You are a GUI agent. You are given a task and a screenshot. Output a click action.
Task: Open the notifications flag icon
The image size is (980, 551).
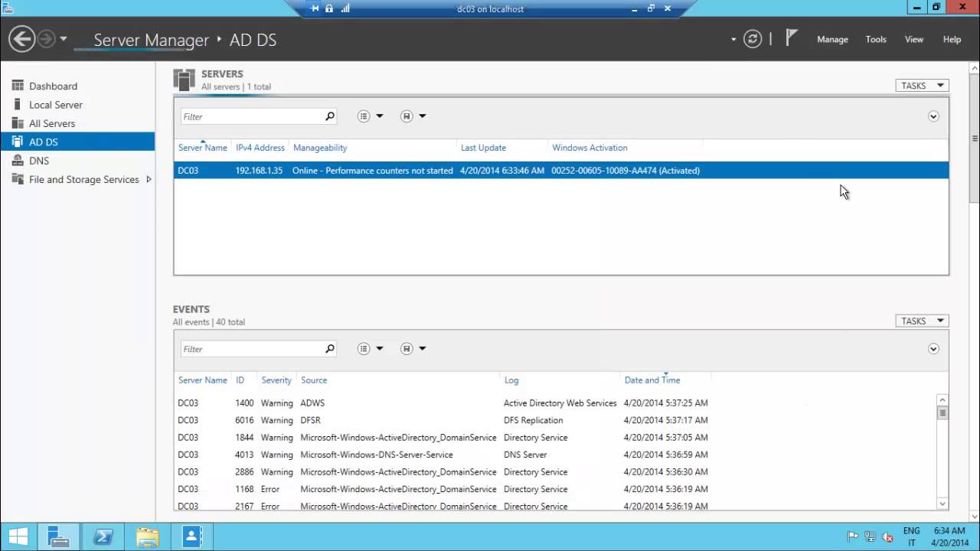(792, 38)
